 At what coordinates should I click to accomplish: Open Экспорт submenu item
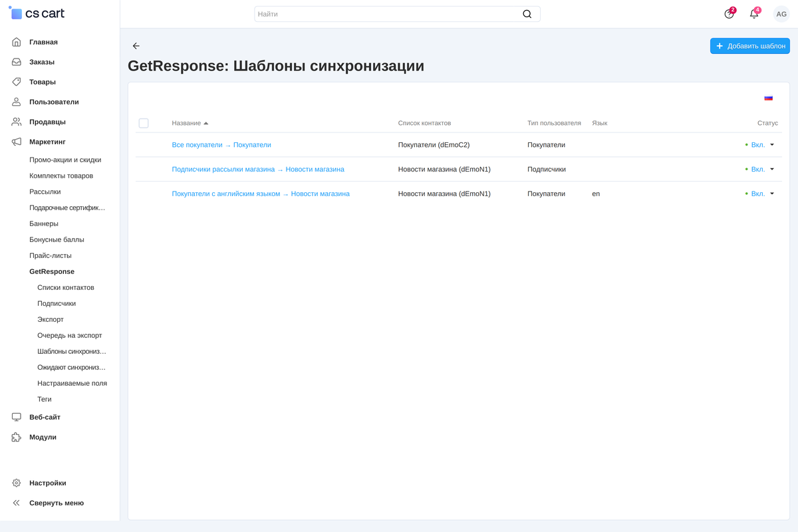(51, 319)
